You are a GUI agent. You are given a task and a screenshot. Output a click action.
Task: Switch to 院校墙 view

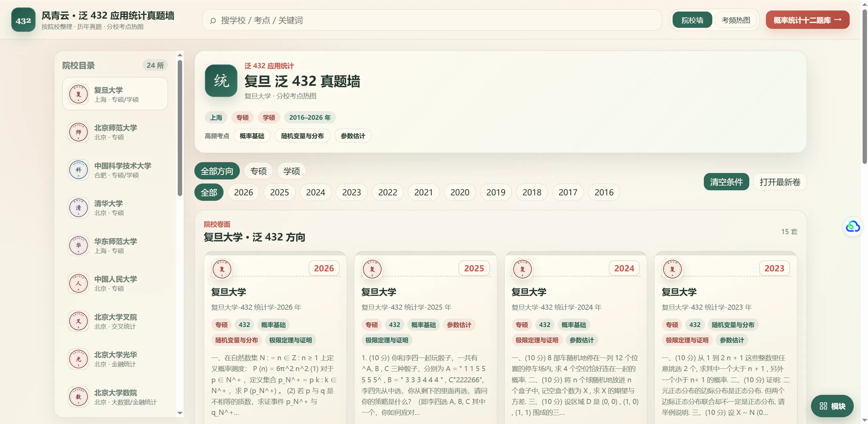[x=692, y=20]
